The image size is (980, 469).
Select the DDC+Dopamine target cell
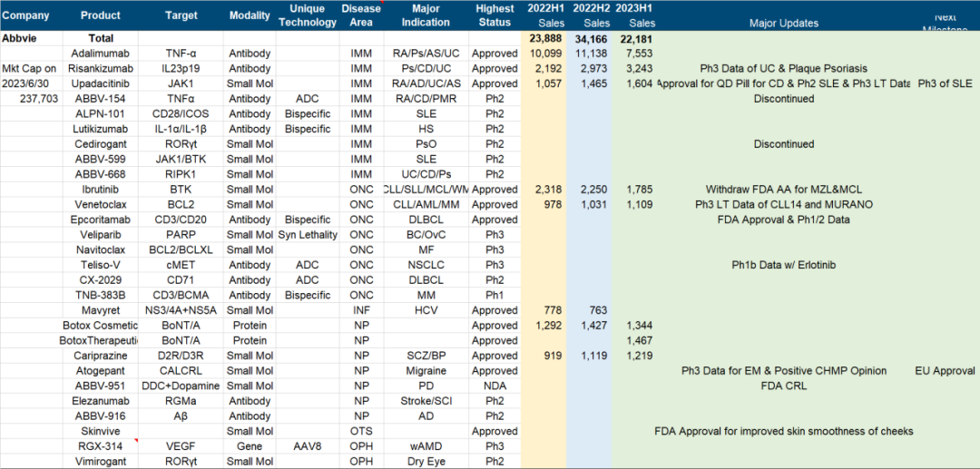point(181,386)
